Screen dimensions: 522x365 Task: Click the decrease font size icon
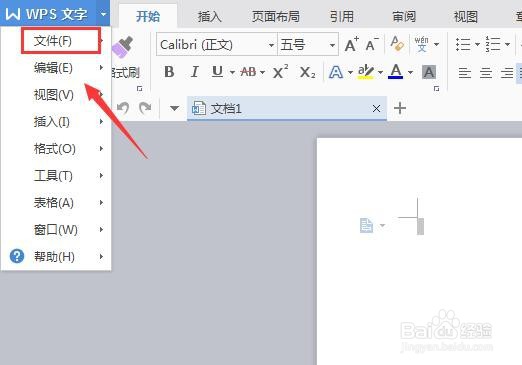372,44
